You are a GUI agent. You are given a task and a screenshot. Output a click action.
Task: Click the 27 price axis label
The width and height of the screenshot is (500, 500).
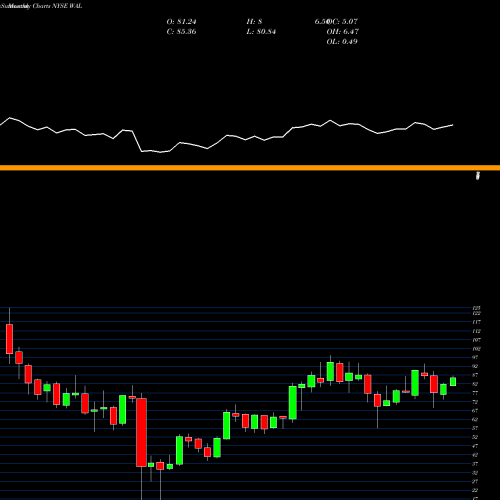tap(475, 481)
